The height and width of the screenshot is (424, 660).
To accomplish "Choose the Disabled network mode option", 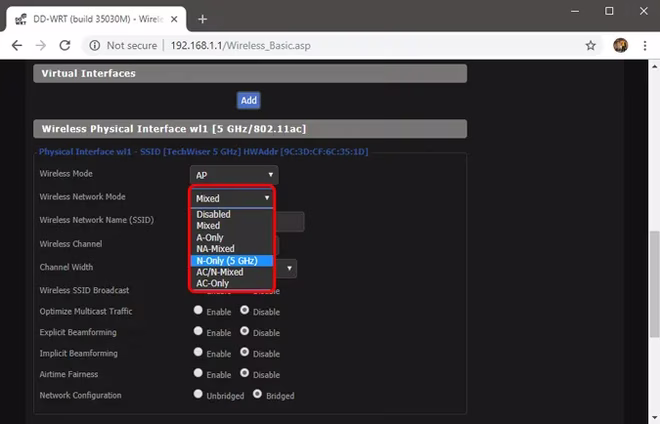I will [232, 214].
